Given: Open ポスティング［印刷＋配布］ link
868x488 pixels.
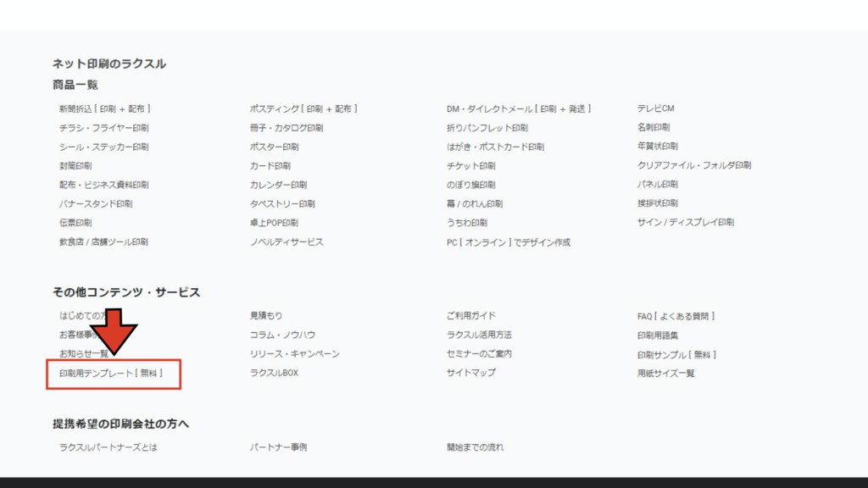Looking at the screenshot, I should tap(304, 109).
